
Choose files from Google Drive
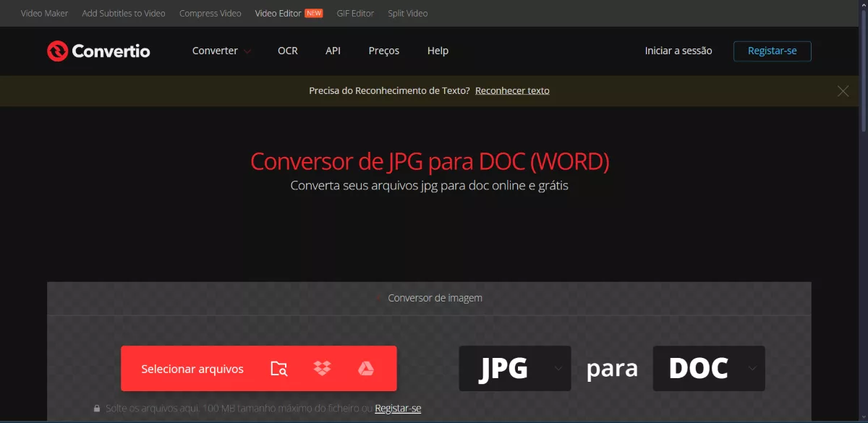[367, 368]
